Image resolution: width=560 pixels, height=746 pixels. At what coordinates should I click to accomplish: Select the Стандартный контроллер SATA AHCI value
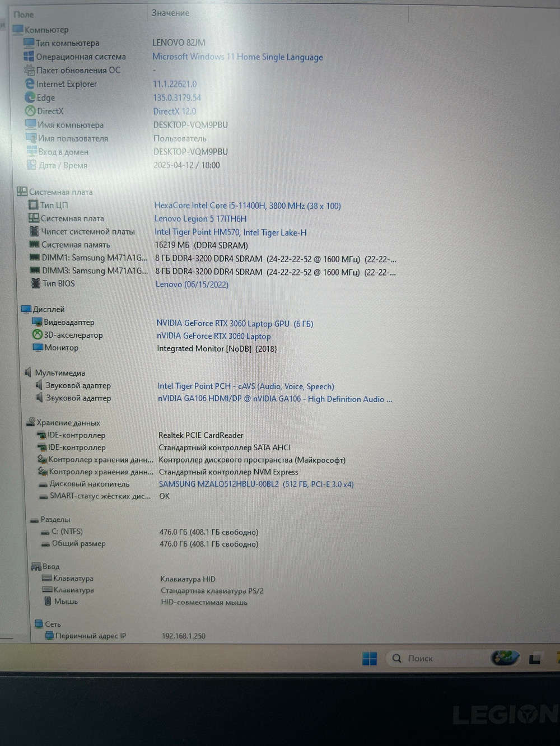pos(225,447)
